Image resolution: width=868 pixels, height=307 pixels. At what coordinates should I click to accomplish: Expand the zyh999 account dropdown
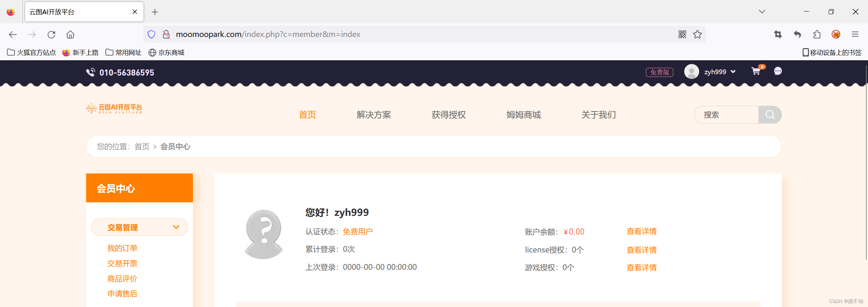click(x=733, y=72)
